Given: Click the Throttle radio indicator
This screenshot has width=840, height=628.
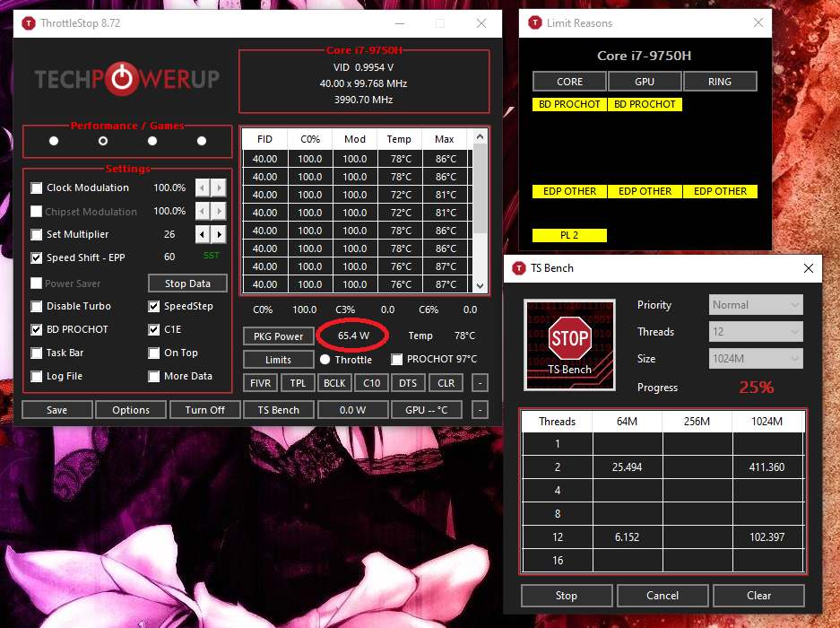Looking at the screenshot, I should coord(325,360).
